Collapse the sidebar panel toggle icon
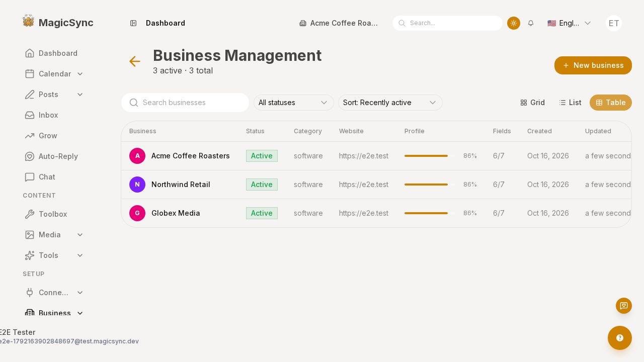 133,23
